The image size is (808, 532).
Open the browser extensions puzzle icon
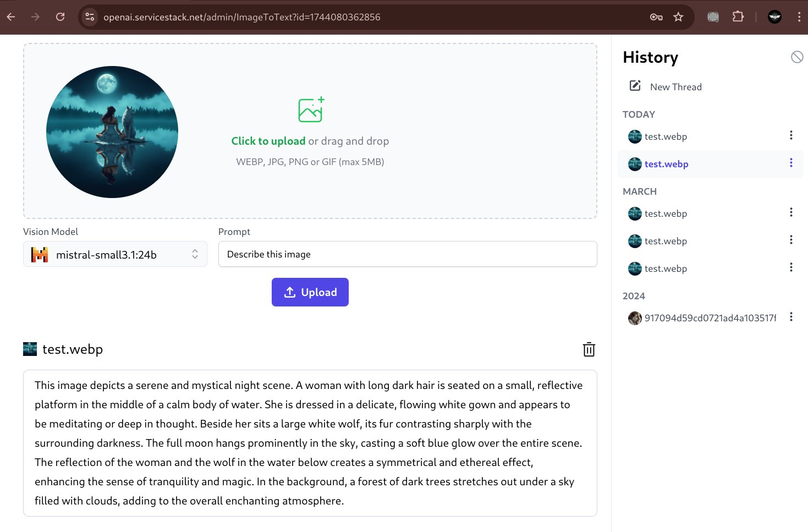738,17
